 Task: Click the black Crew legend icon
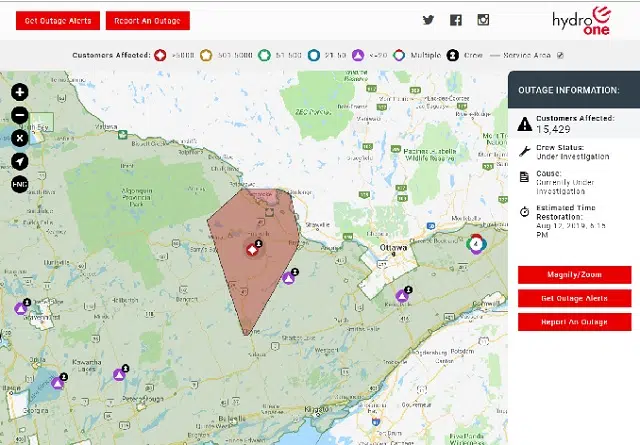point(453,55)
